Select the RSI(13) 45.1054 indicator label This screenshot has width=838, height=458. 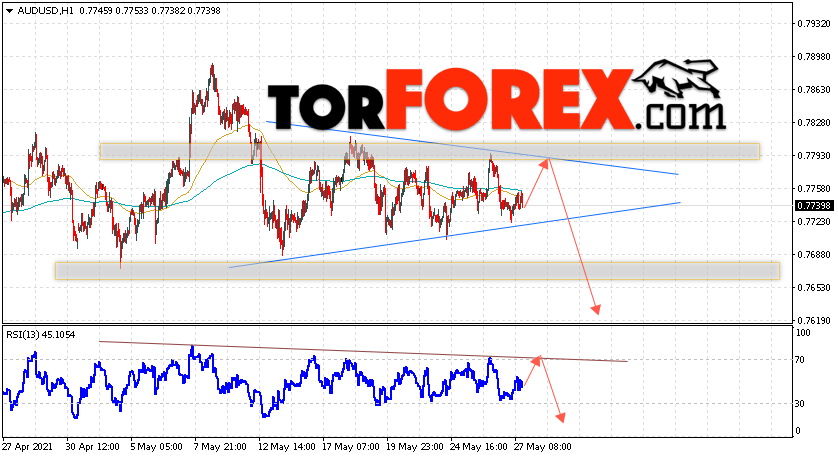pyautogui.click(x=41, y=335)
